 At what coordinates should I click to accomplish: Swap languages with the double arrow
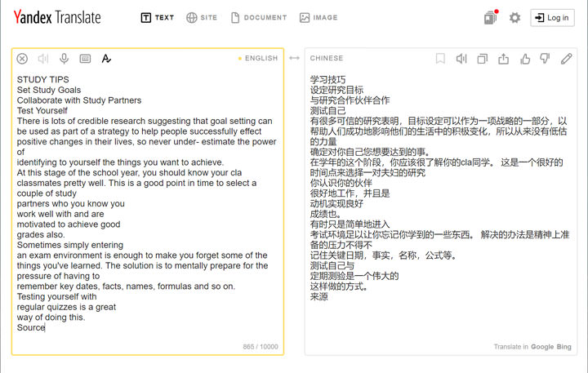[x=294, y=58]
